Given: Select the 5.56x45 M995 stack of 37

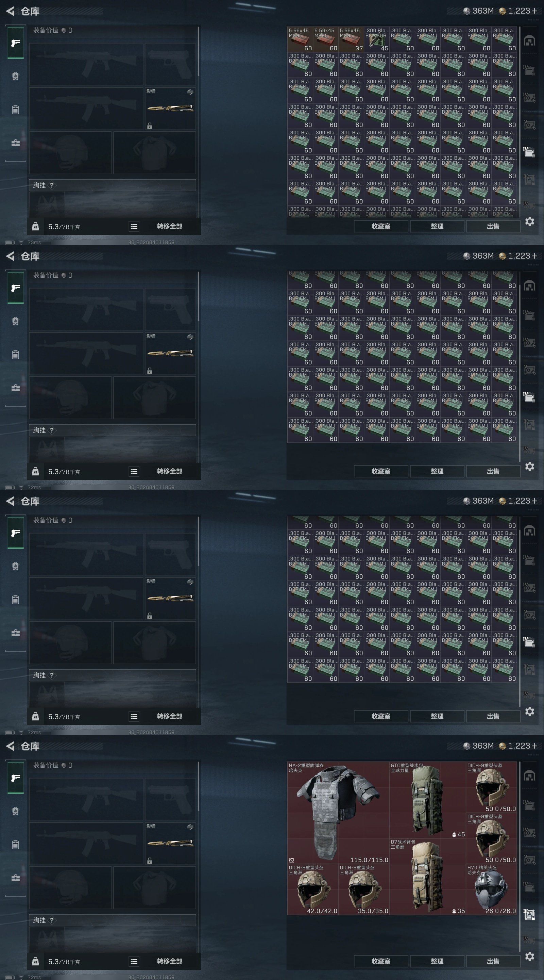Looking at the screenshot, I should 351,39.
